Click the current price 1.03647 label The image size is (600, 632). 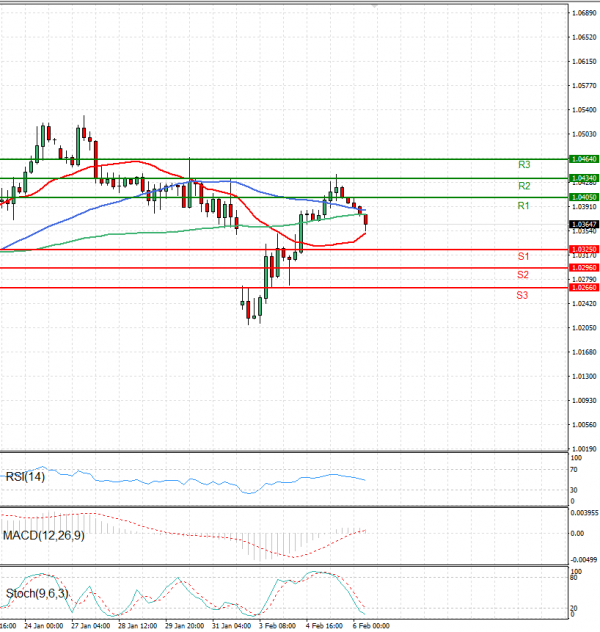coord(584,225)
